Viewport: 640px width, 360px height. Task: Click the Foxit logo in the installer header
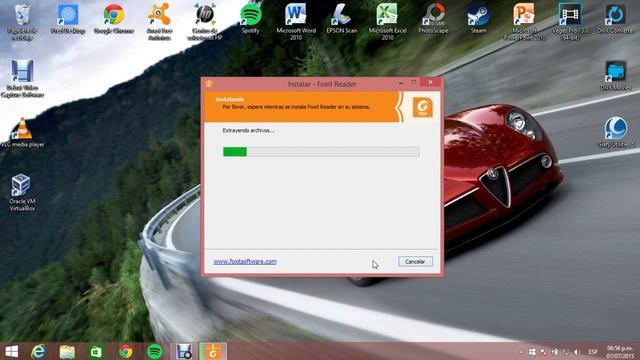coord(422,107)
